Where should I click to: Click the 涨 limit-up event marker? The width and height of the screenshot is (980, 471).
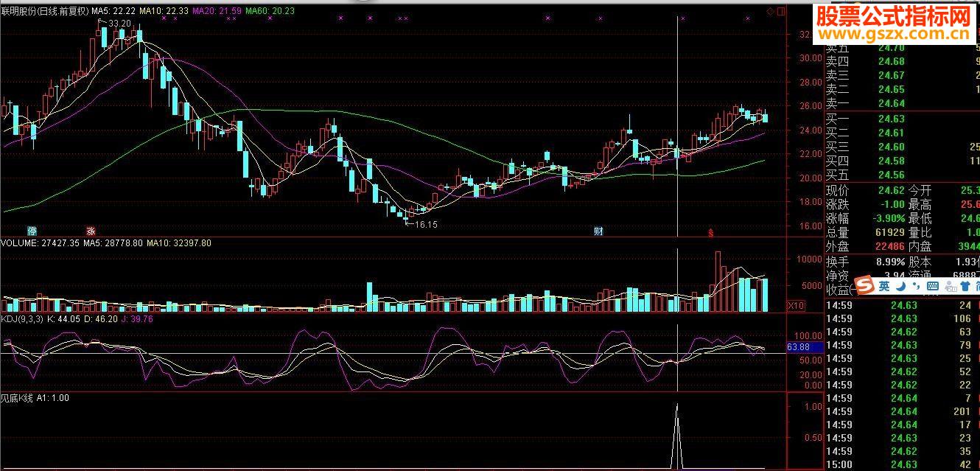[x=91, y=231]
